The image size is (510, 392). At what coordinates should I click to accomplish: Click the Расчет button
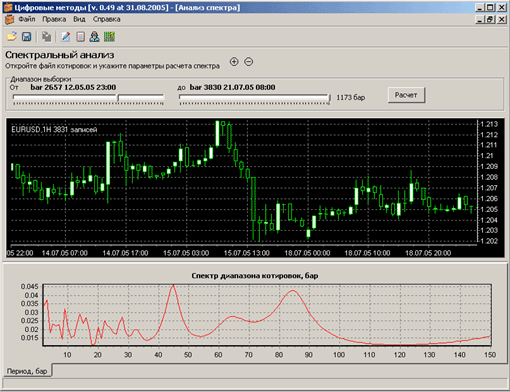pos(406,95)
